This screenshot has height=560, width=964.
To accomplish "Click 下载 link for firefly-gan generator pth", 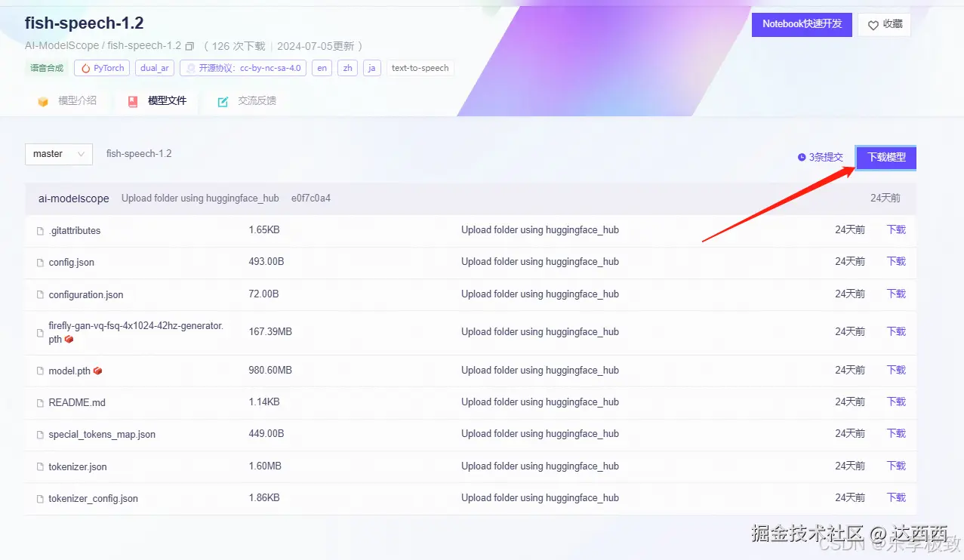I will click(x=896, y=331).
